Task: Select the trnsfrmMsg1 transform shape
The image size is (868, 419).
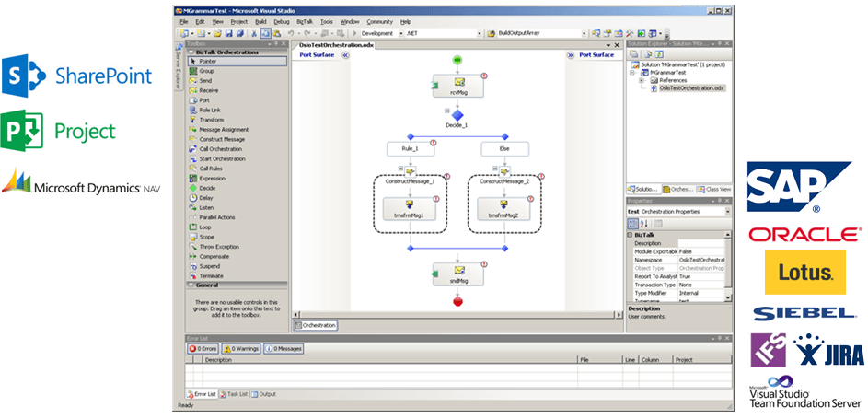Action: tap(409, 209)
